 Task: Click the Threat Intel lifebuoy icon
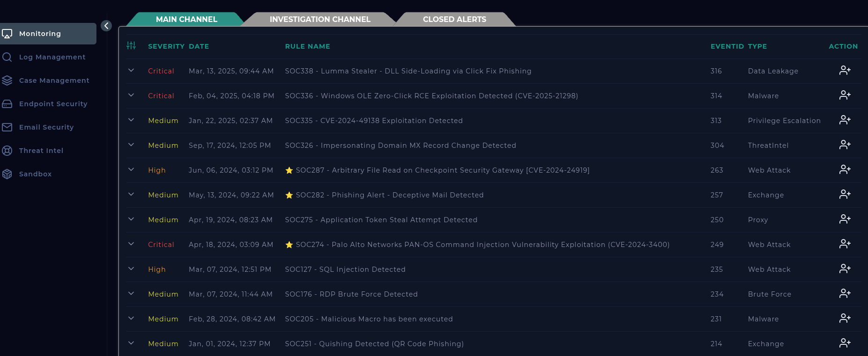[7, 151]
